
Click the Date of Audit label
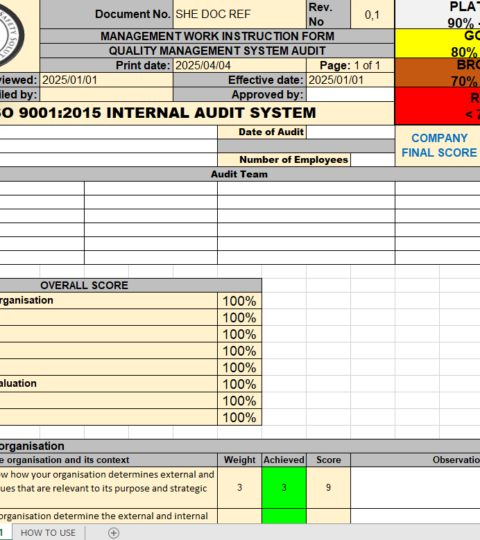tap(262, 132)
